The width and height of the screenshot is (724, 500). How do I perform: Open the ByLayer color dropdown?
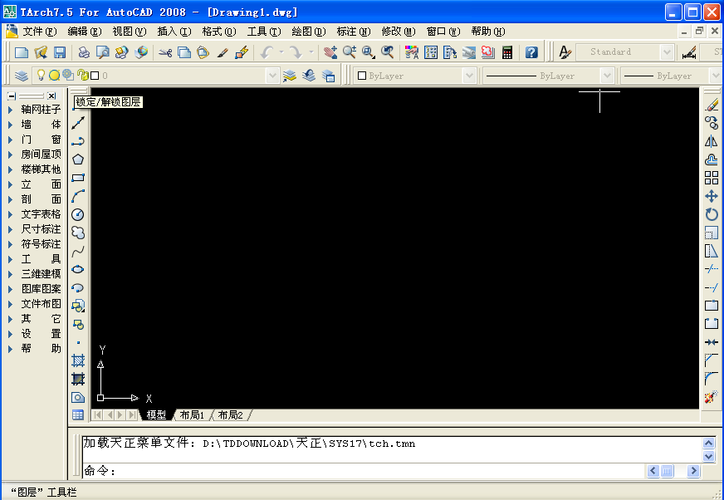coord(470,75)
